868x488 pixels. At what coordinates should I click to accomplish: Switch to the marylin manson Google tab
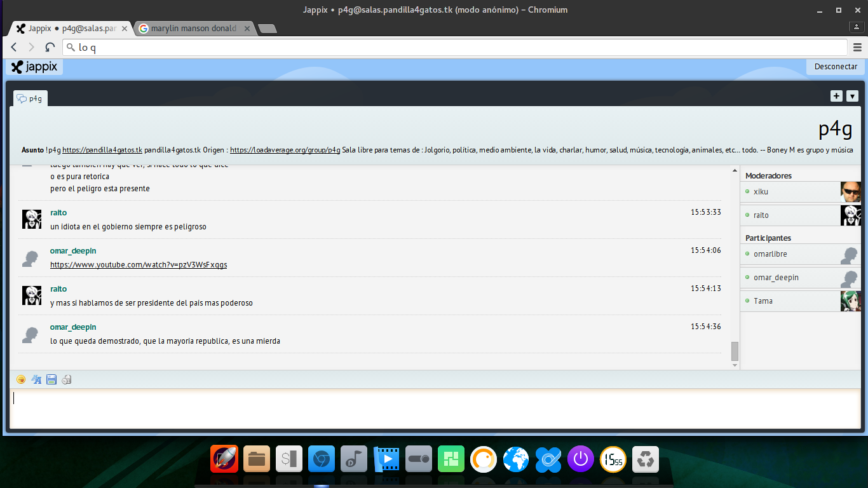tap(195, 29)
